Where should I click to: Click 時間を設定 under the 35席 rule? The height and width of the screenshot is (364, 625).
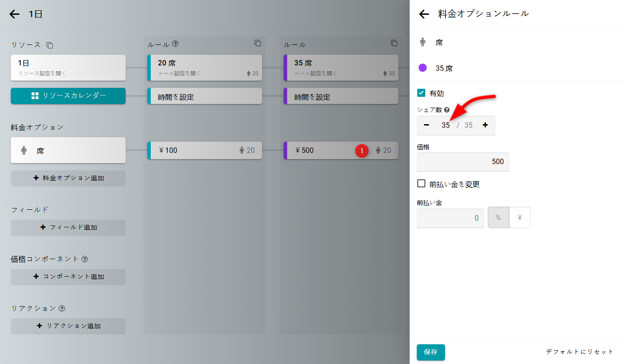341,96
